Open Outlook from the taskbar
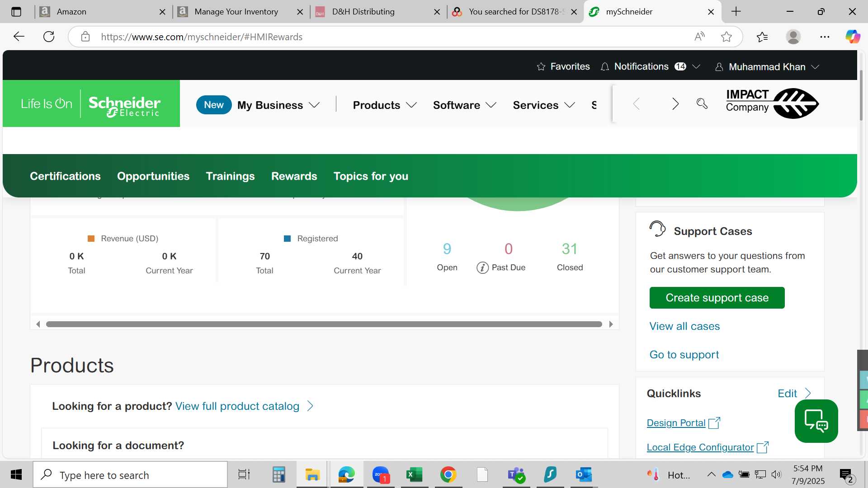 pos(584,474)
